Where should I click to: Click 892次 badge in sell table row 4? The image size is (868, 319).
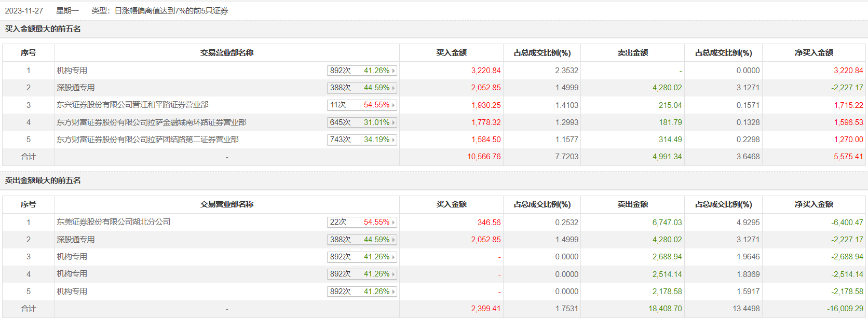point(341,274)
